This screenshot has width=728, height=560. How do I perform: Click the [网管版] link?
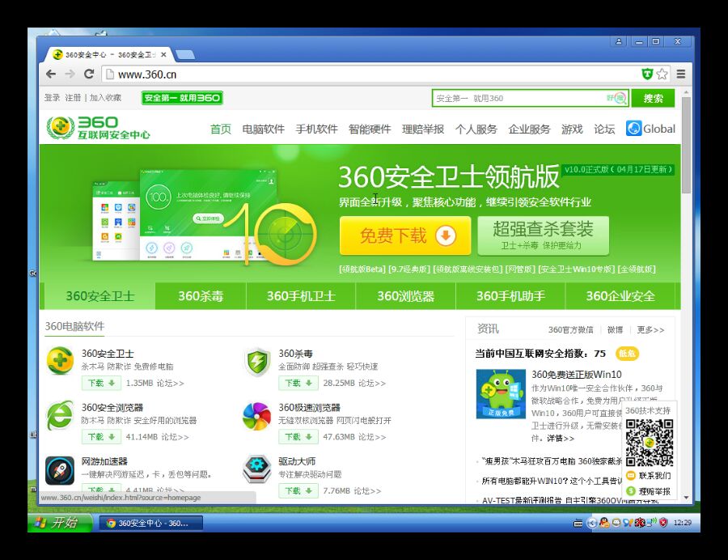click(x=520, y=269)
